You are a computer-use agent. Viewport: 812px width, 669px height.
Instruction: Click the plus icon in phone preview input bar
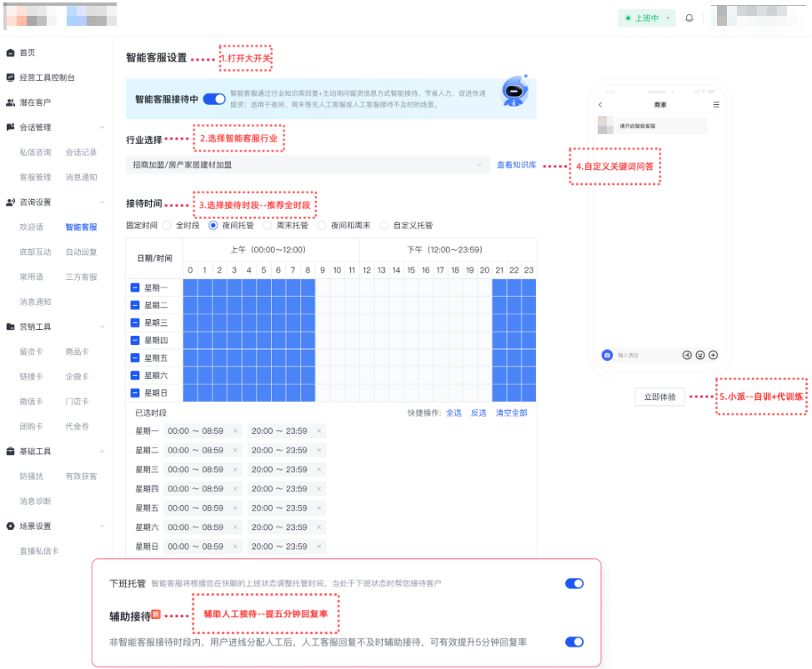[x=714, y=354]
